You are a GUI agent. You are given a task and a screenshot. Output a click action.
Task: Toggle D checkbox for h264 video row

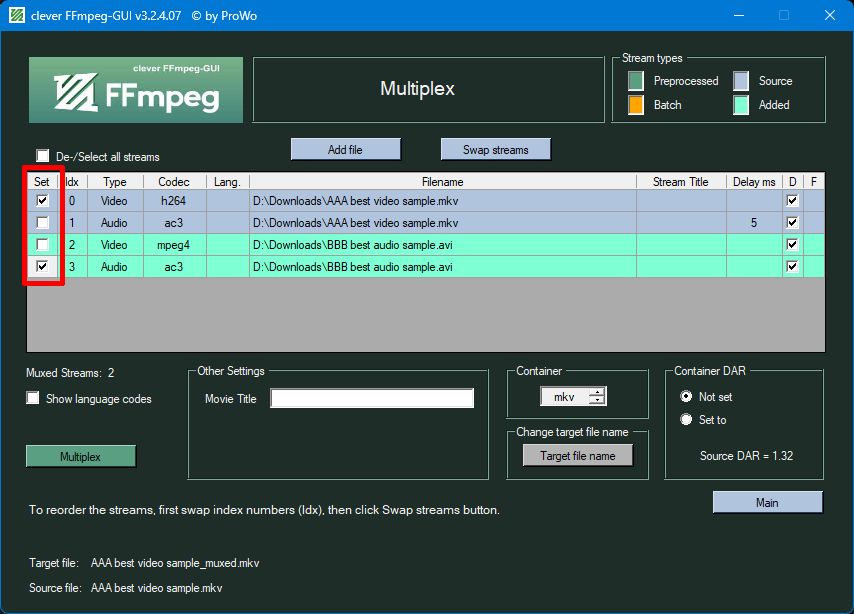(x=792, y=200)
